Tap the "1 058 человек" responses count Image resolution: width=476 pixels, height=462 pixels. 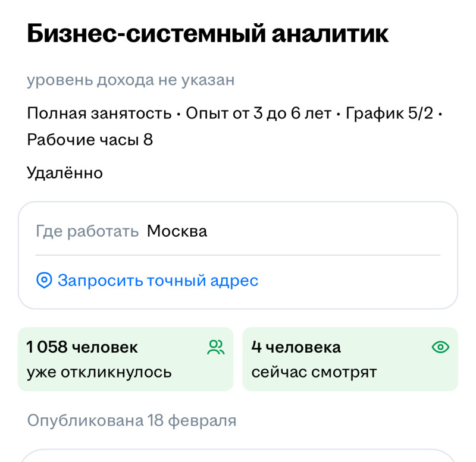(x=82, y=347)
